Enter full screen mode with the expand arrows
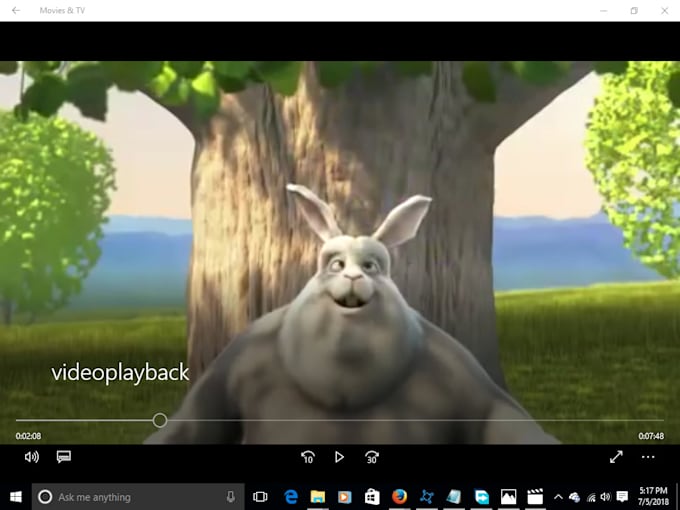Screen dimensions: 680x510 pyautogui.click(x=616, y=457)
